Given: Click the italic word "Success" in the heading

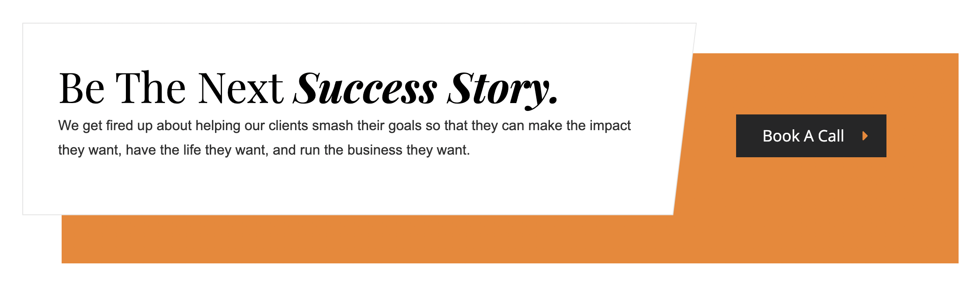Looking at the screenshot, I should (x=365, y=89).
